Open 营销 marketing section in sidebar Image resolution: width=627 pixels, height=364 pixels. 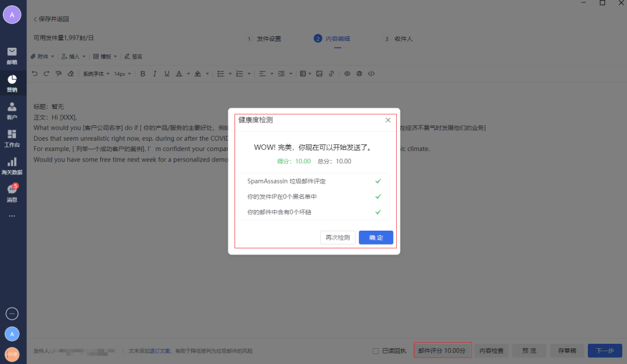pos(12,83)
